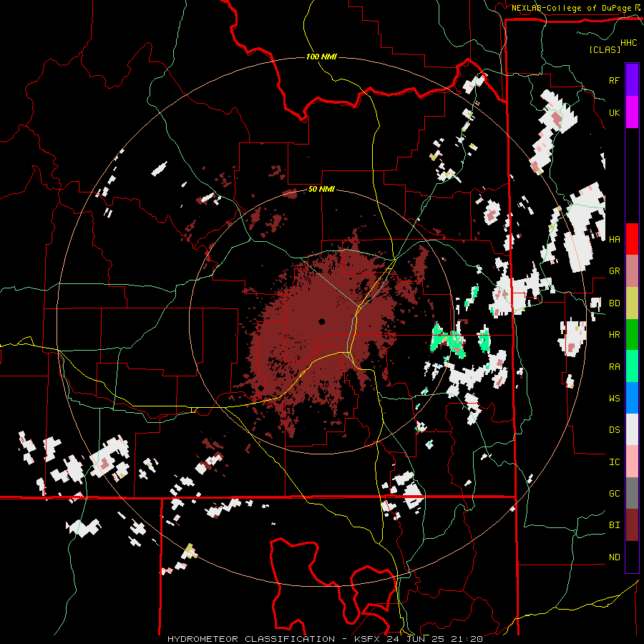Screen dimensions: 644x644
Task: Click the WS blue legend swatch
Action: (632, 398)
